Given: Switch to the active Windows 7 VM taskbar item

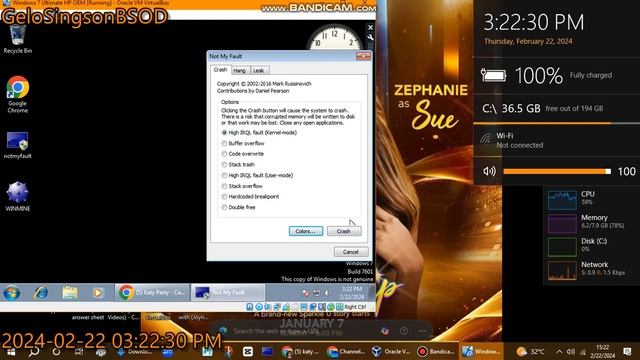Looking at the screenshot, I should coord(481,352).
